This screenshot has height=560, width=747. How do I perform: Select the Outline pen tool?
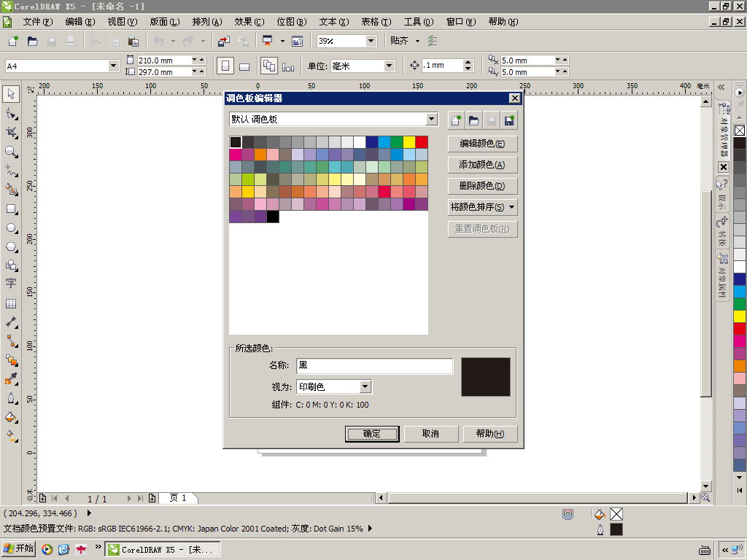point(11,398)
